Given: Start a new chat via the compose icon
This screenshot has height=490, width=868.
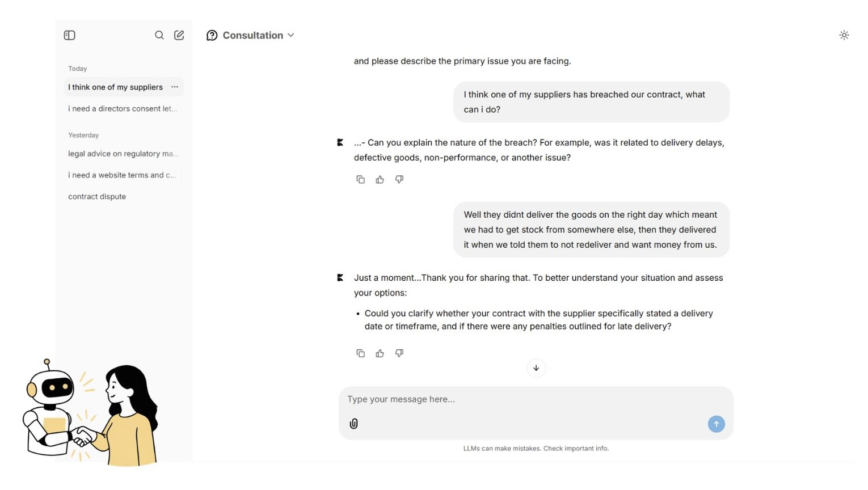Looking at the screenshot, I should pyautogui.click(x=179, y=35).
